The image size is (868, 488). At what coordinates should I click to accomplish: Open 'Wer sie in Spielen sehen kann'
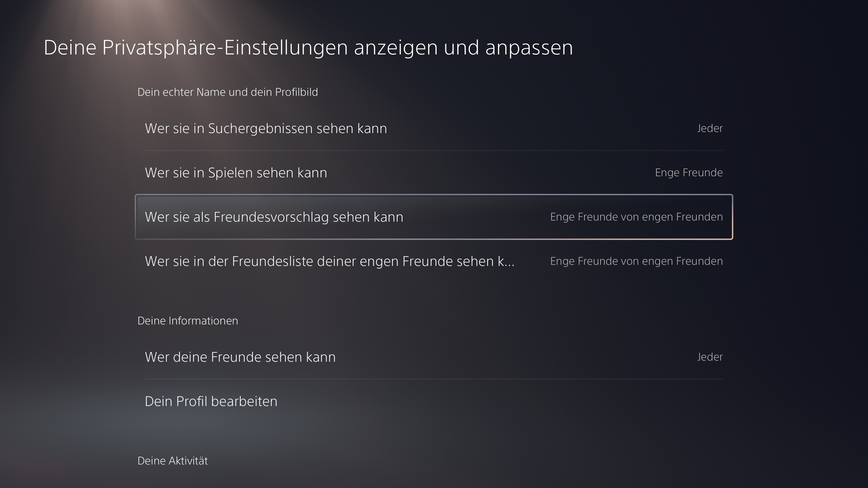coord(434,172)
